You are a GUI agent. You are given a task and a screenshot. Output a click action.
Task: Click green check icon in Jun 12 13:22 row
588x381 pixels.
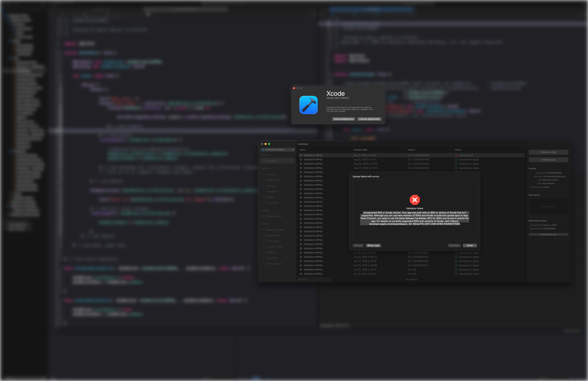pos(456,274)
